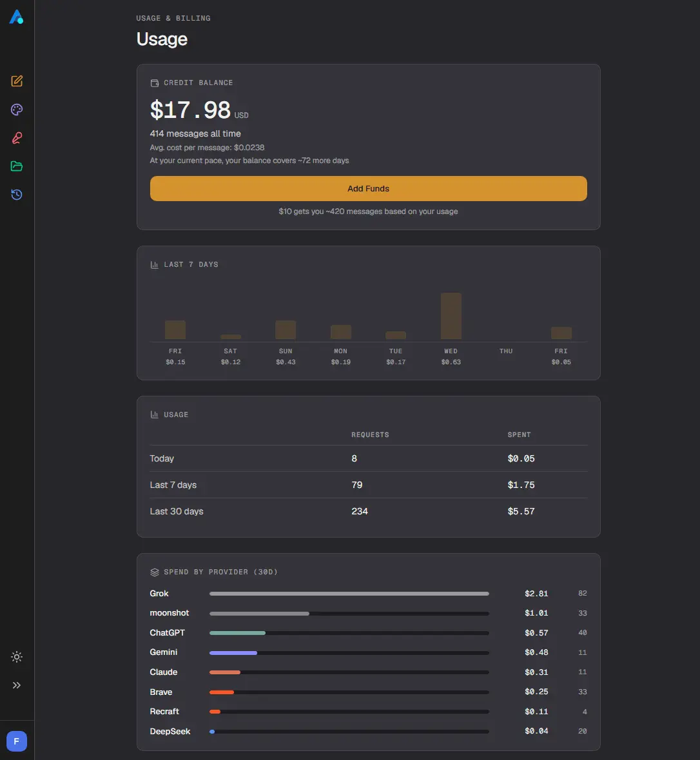Viewport: 700px width, 760px height.
Task: Open the history clock icon
Action: click(x=17, y=195)
